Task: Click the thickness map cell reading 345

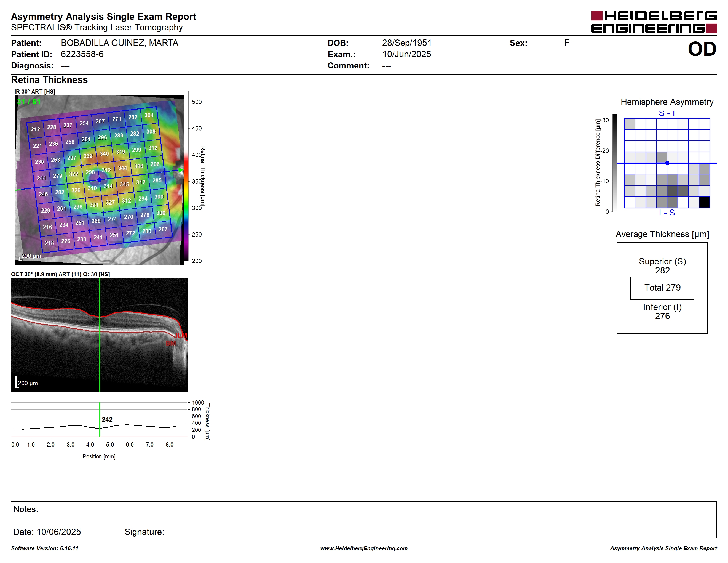Action: click(124, 184)
